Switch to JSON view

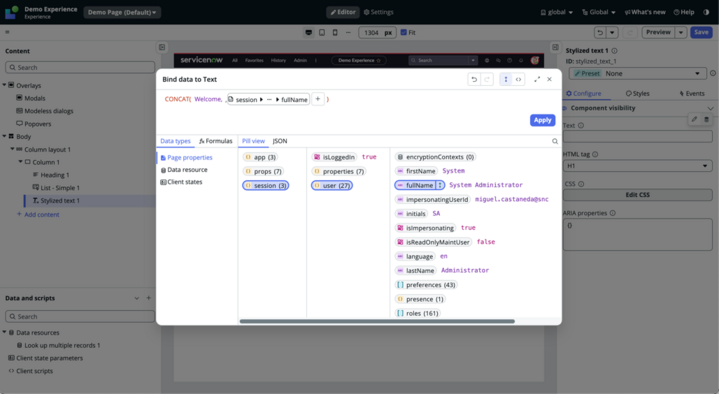(x=280, y=141)
